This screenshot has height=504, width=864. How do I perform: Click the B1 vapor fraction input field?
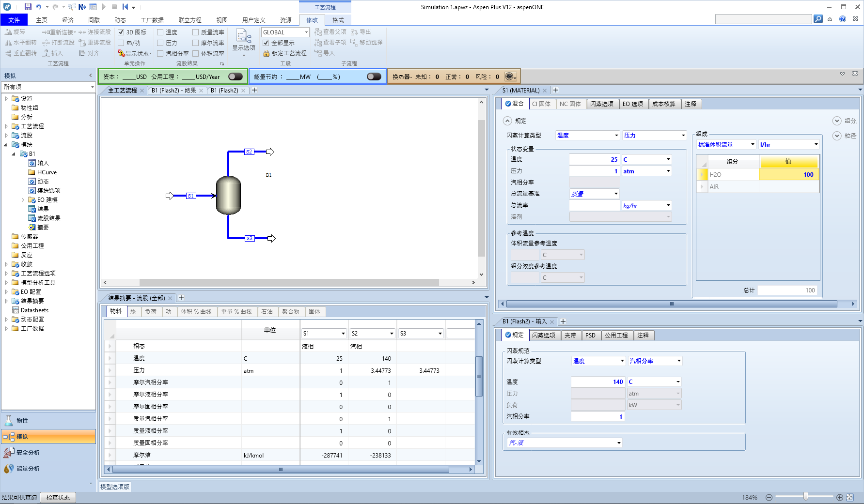pos(597,416)
